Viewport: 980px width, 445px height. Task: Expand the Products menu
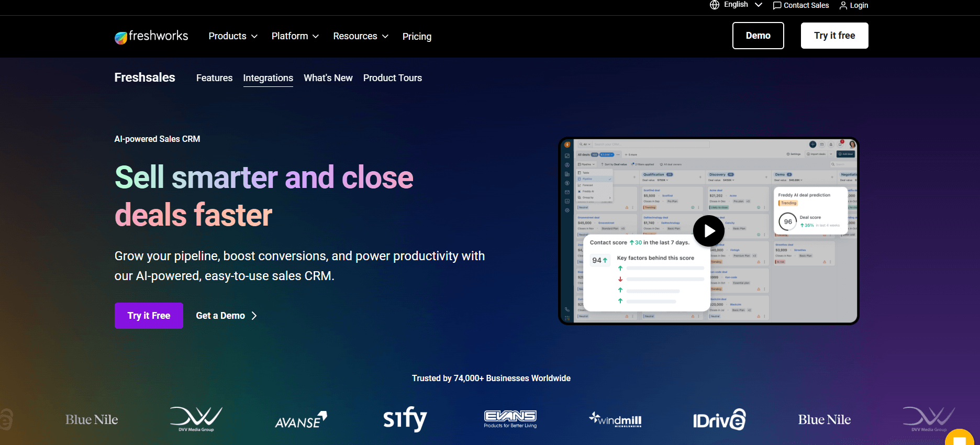233,36
